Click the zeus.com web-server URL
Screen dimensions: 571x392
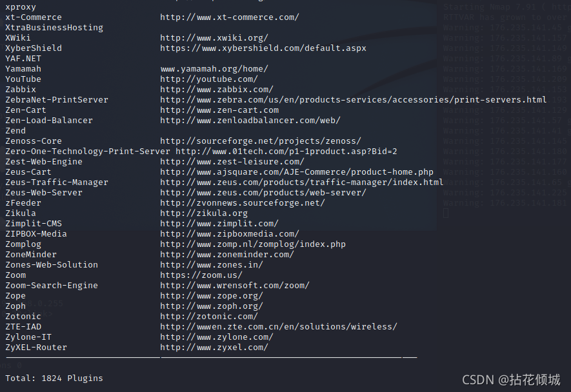263,193
